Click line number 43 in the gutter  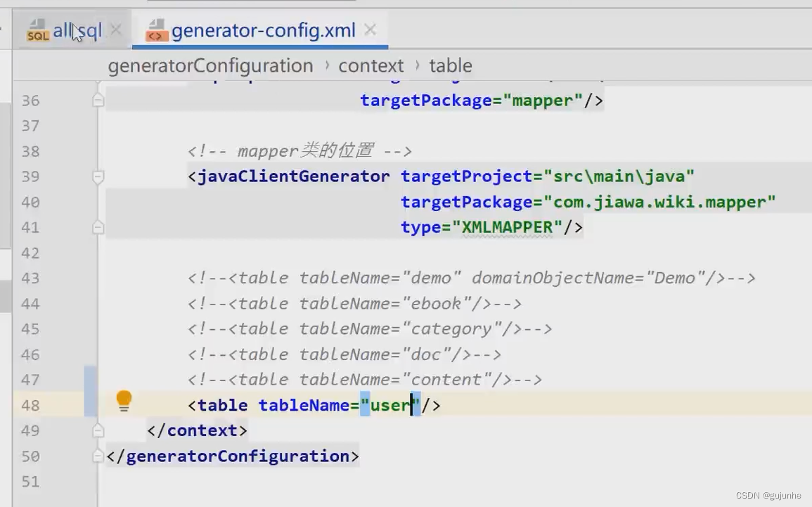coord(30,278)
